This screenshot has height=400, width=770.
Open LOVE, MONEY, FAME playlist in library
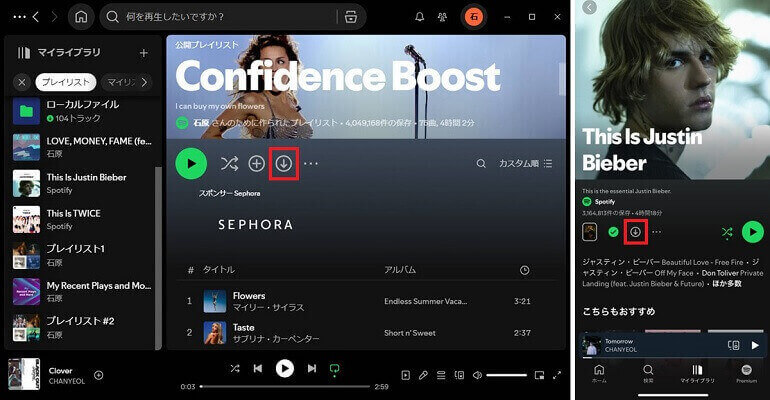click(x=82, y=147)
